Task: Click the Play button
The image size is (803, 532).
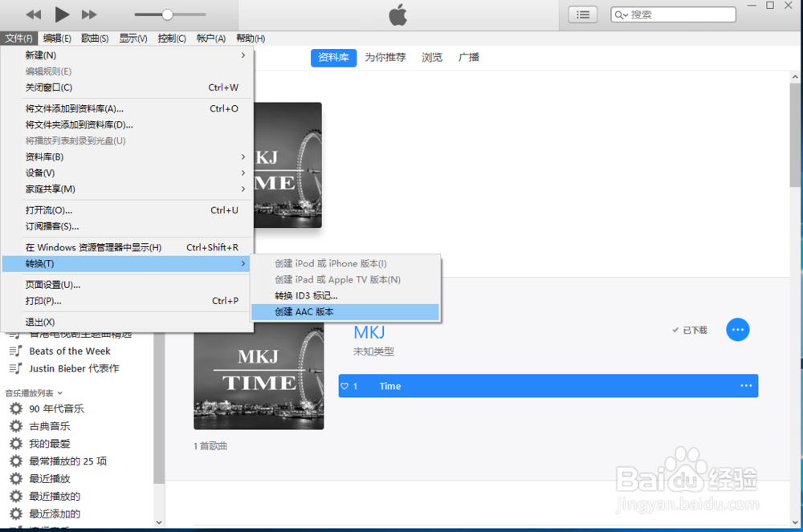Action: (x=62, y=14)
